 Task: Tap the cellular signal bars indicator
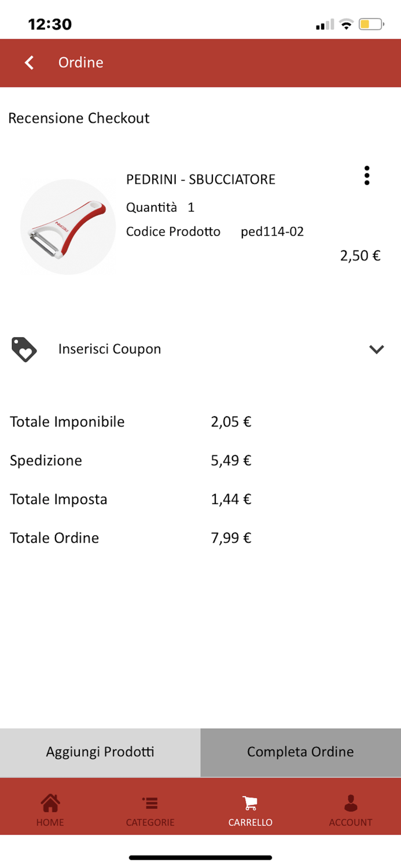click(x=325, y=24)
